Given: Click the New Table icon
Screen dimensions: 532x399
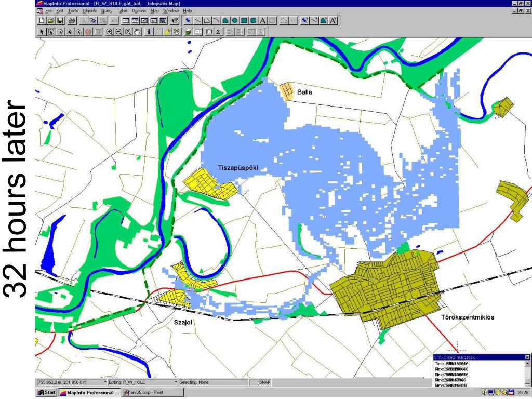Looking at the screenshot, I should point(42,21).
